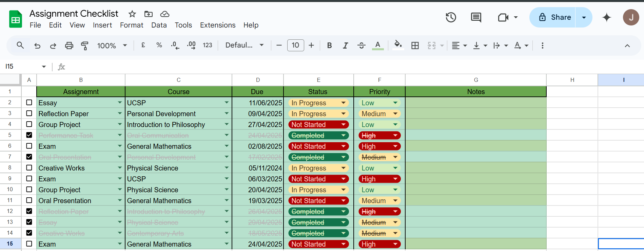Open the account avatar J

(631, 17)
